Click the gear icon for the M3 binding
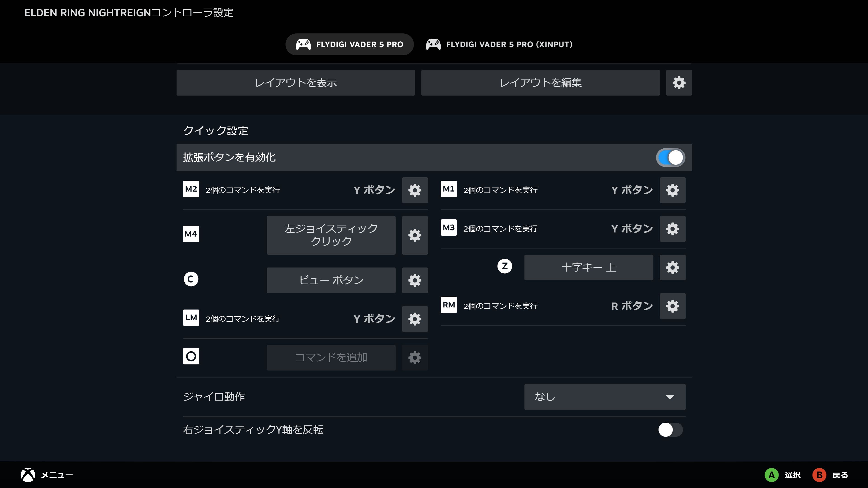 672,229
